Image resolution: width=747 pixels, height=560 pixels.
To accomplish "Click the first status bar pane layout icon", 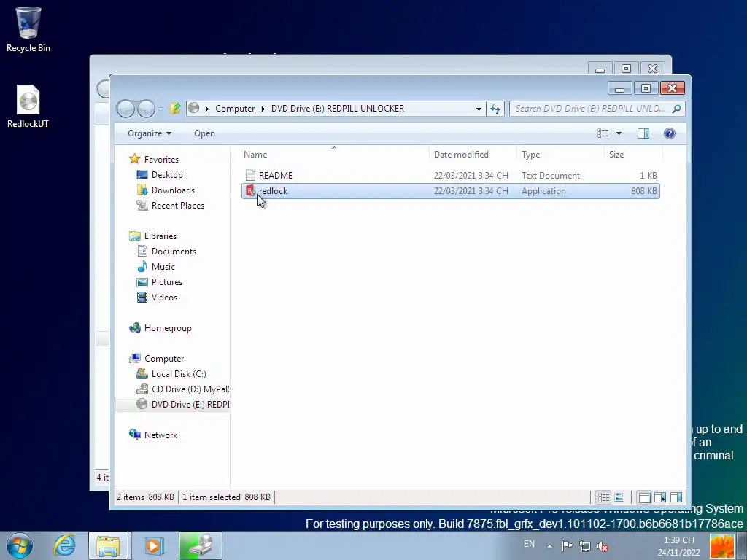I will (x=644, y=497).
